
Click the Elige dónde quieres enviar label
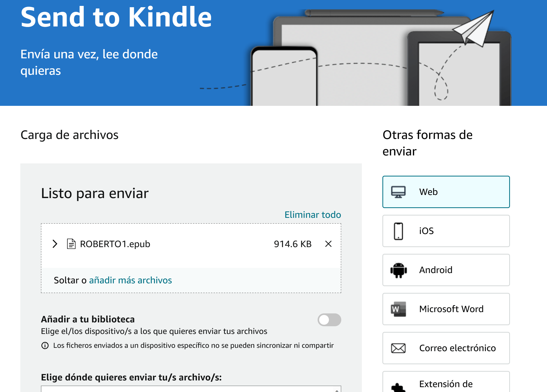point(131,377)
